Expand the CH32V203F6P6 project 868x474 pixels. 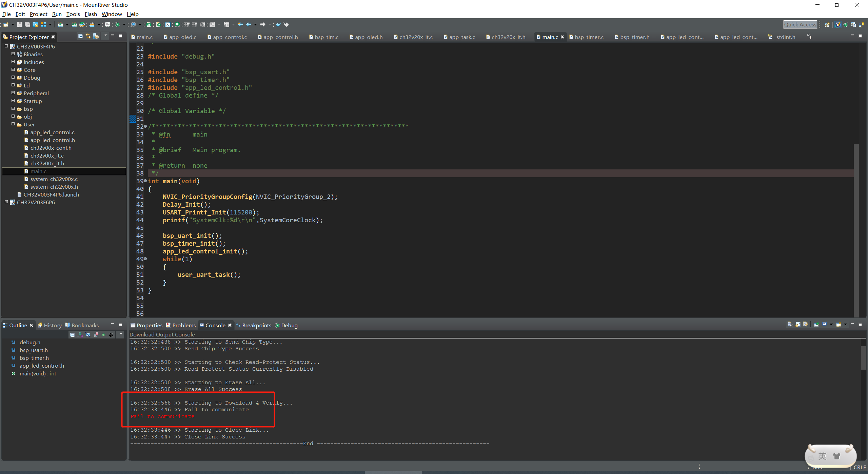tap(6, 202)
